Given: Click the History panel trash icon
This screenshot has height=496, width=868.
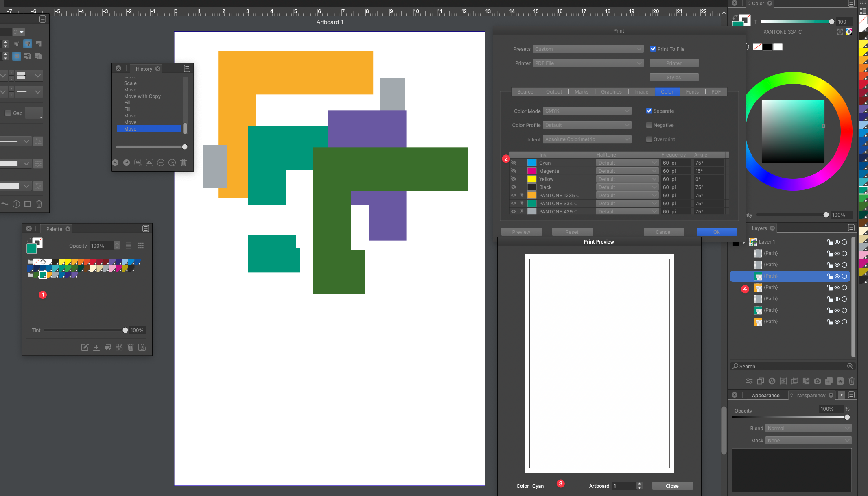Looking at the screenshot, I should 184,163.
